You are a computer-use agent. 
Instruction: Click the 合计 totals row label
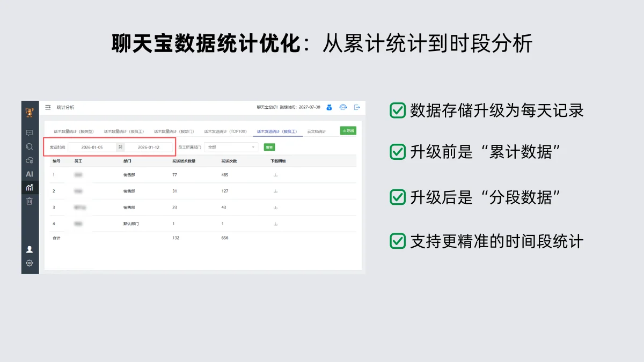56,238
